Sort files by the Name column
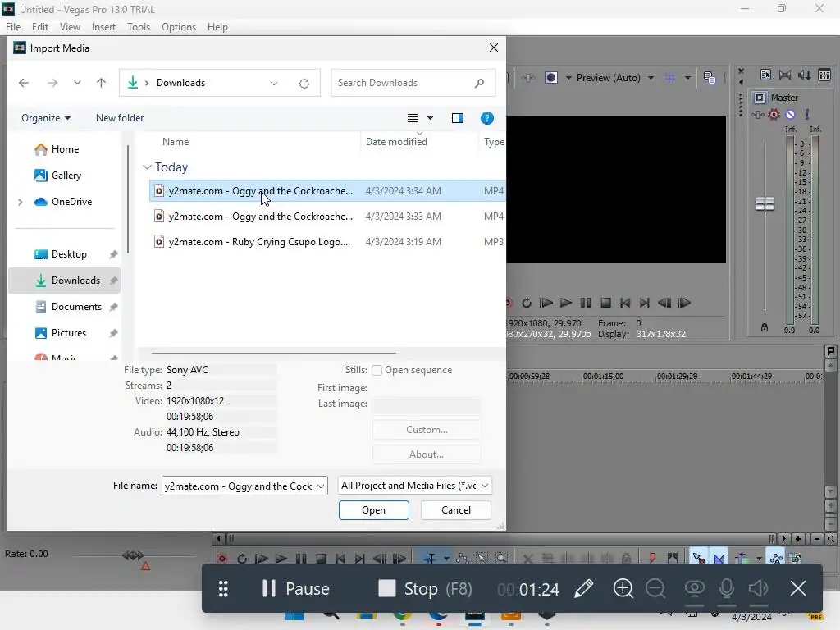 (176, 141)
